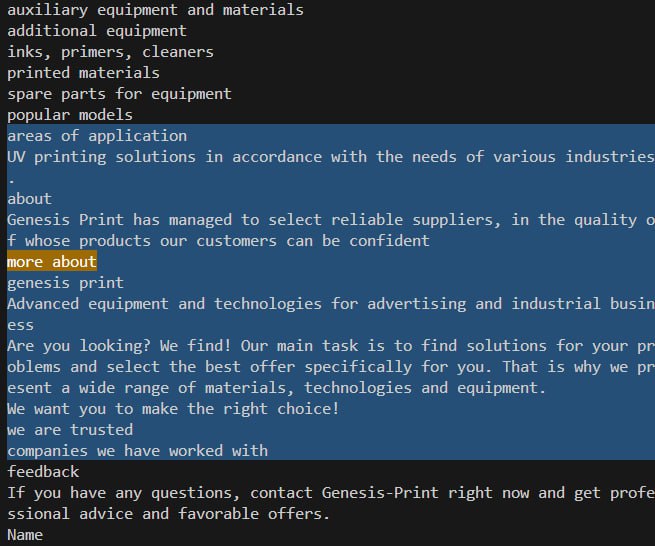Click the 'popular models' text line
The width and height of the screenshot is (655, 546).
pyautogui.click(x=70, y=114)
